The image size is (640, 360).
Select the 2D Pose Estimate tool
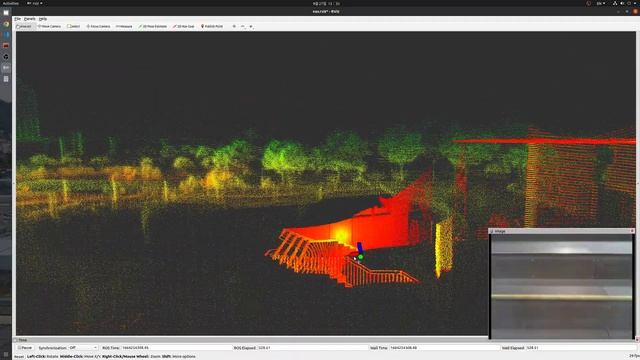coord(152,27)
